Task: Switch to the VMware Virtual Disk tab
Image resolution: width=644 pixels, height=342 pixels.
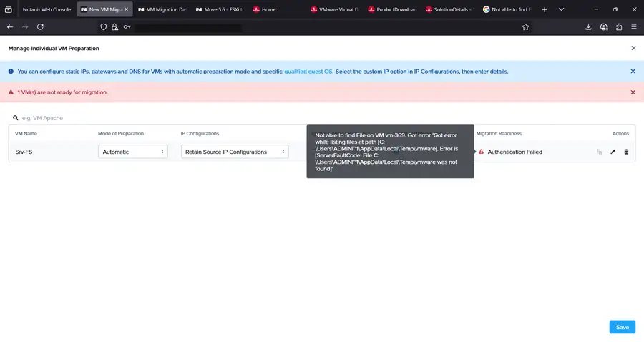Action: (x=335, y=9)
